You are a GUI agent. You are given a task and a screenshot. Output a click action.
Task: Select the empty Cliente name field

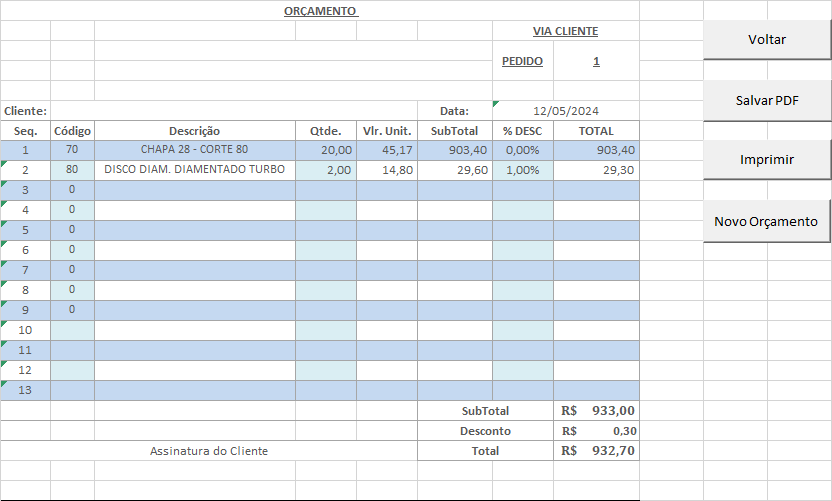234,111
